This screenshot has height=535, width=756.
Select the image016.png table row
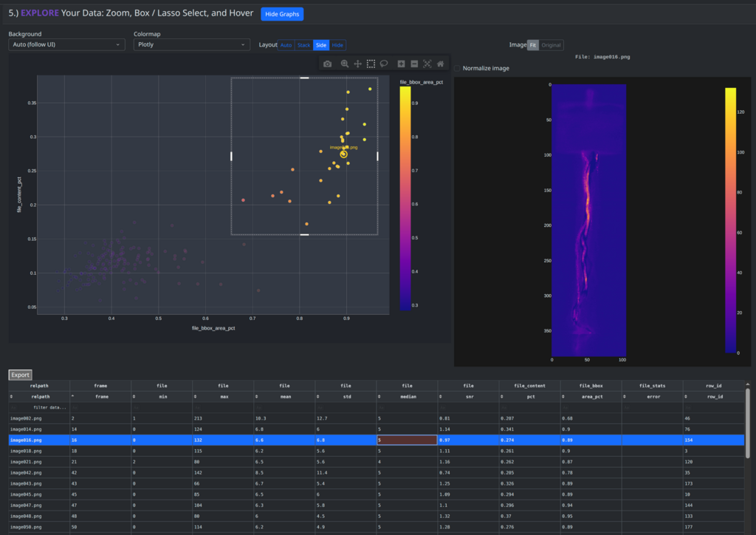[x=376, y=440]
